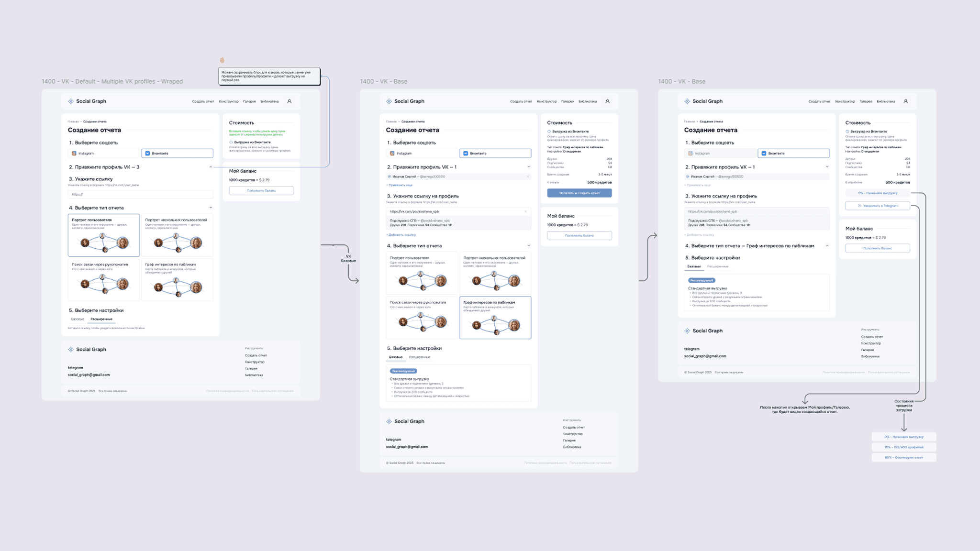Open Галерея nav item in left frame header
Viewport: 980px width, 551px height.
249,101
